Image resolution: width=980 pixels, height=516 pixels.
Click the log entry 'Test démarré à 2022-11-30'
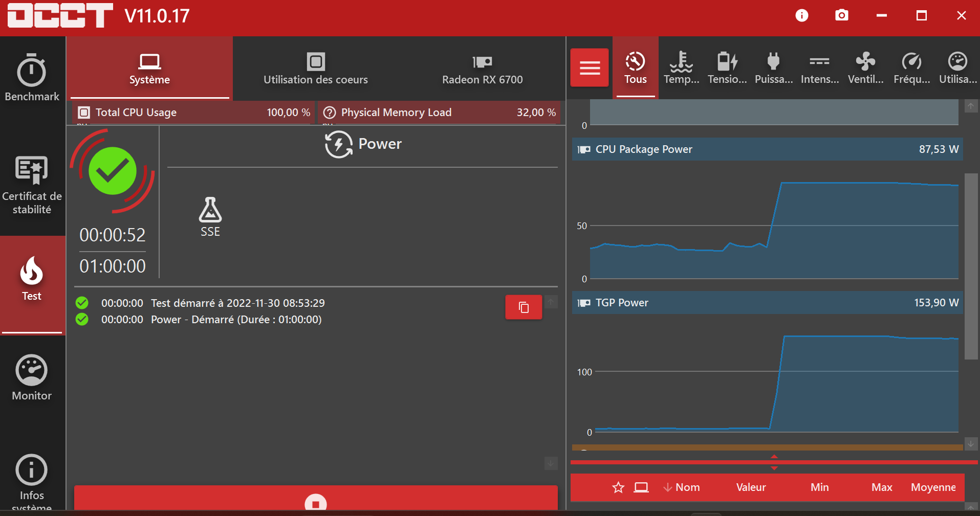237,303
